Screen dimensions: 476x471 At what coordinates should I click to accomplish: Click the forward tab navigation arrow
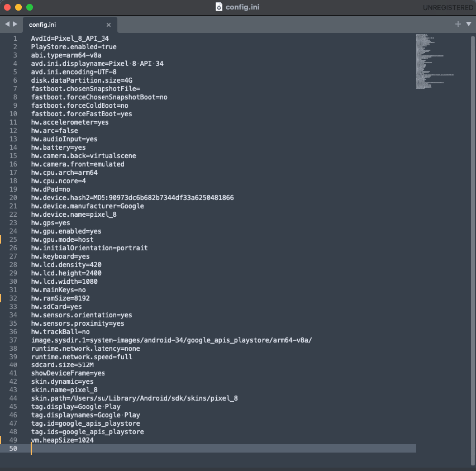[x=15, y=24]
